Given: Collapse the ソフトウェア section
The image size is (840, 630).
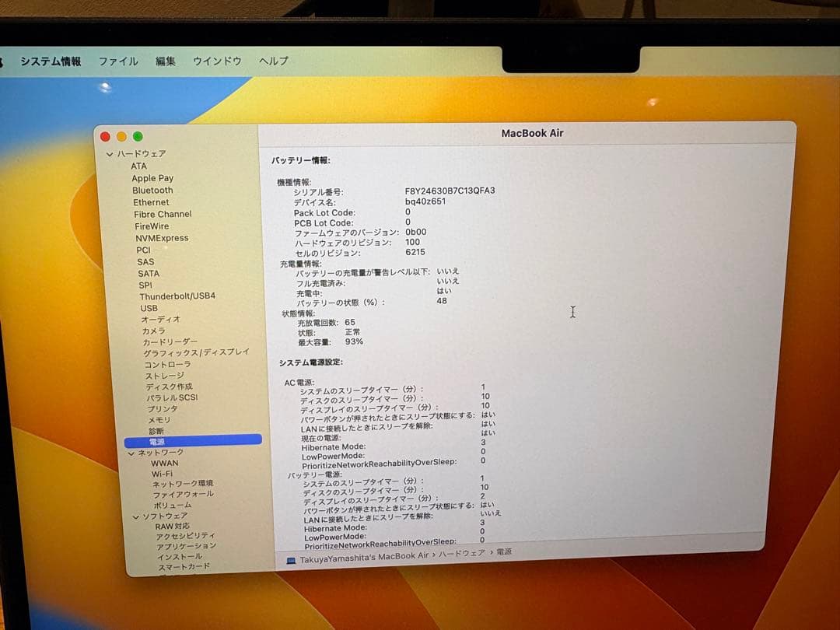Looking at the screenshot, I should 135,517.
